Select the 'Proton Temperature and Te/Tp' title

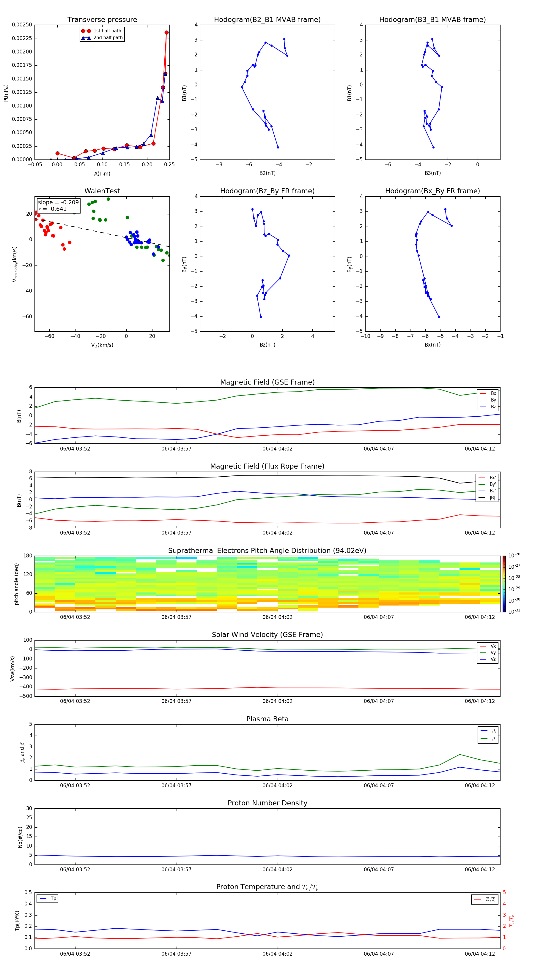tap(267, 887)
